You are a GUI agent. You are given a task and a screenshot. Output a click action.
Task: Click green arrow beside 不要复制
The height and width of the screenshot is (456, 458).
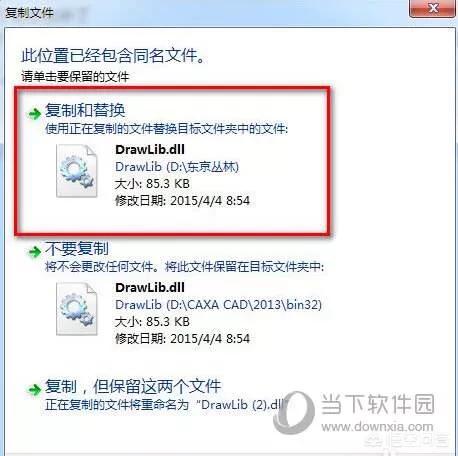[34, 252]
